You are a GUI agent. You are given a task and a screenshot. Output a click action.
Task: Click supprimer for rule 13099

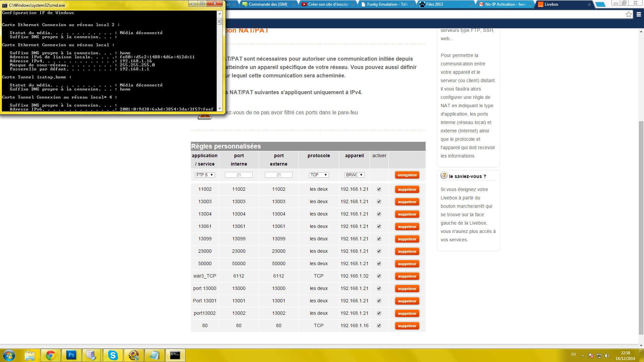(407, 239)
